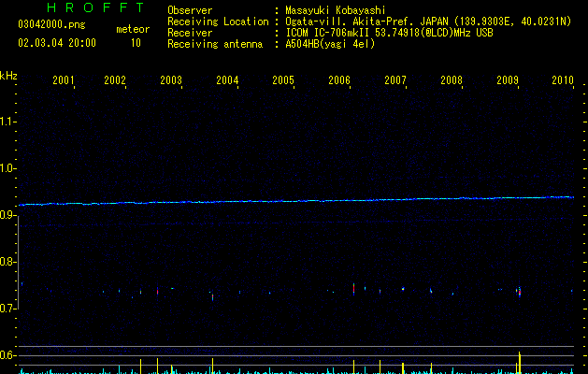Click the 2007 time axis label

[x=395, y=79]
